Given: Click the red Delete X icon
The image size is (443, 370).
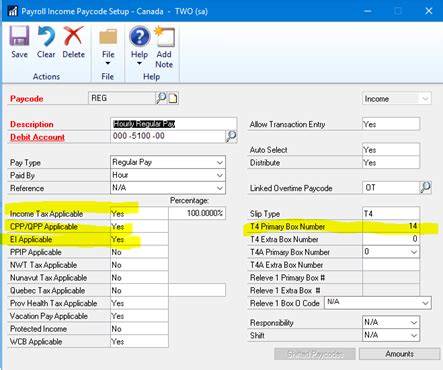Looking at the screenshot, I should (73, 36).
